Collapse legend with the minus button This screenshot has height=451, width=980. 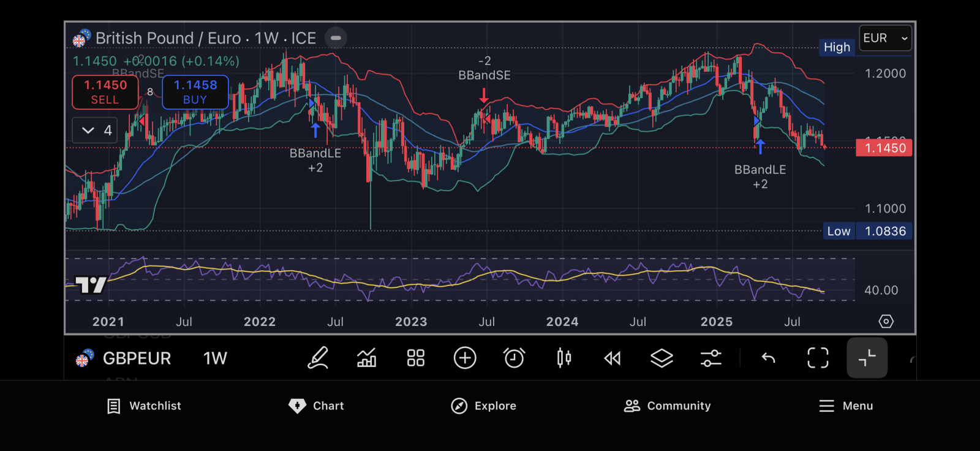pyautogui.click(x=336, y=38)
